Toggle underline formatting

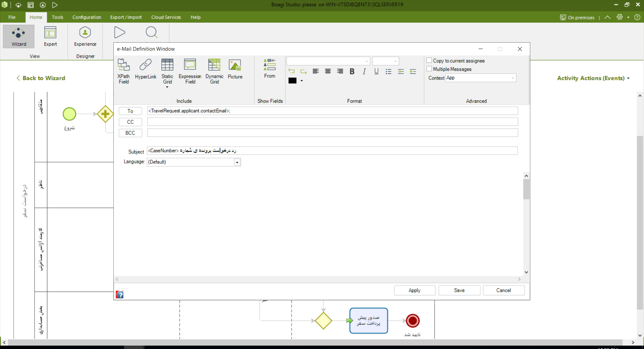click(x=376, y=71)
